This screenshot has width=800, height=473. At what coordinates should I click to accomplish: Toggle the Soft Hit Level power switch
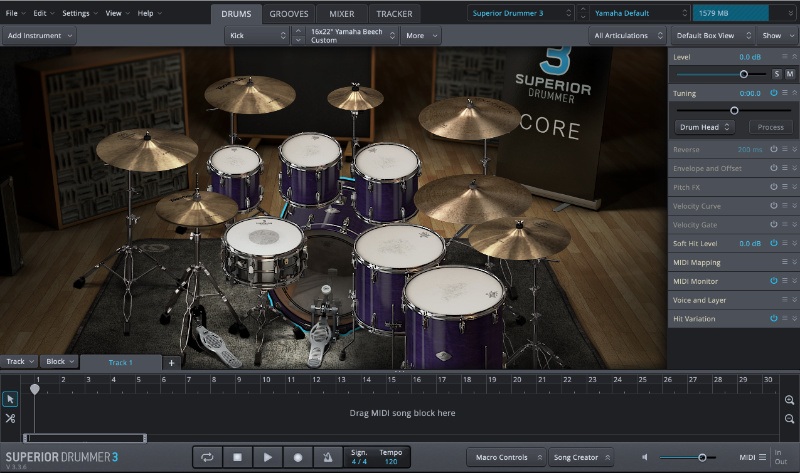point(774,243)
